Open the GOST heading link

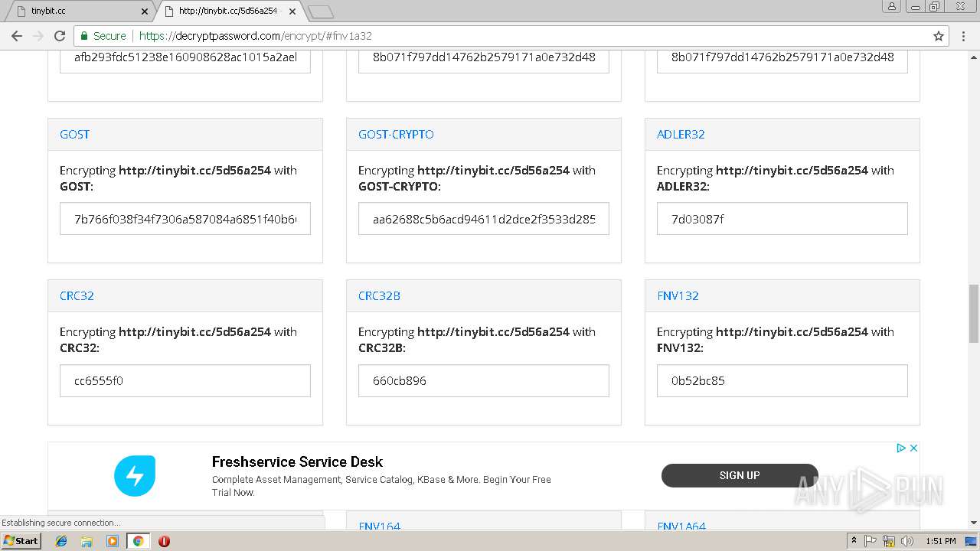(74, 134)
